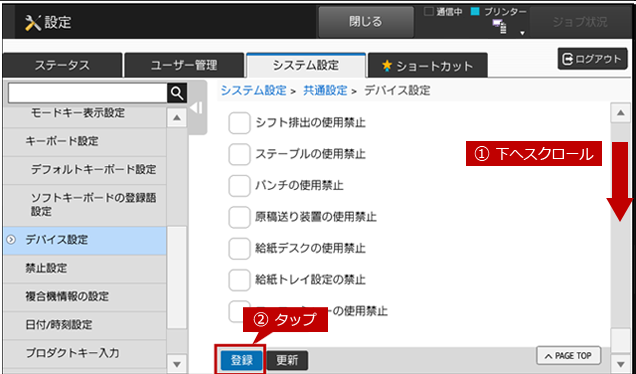
Task: Click the ログアウト button
Action: pos(592,59)
